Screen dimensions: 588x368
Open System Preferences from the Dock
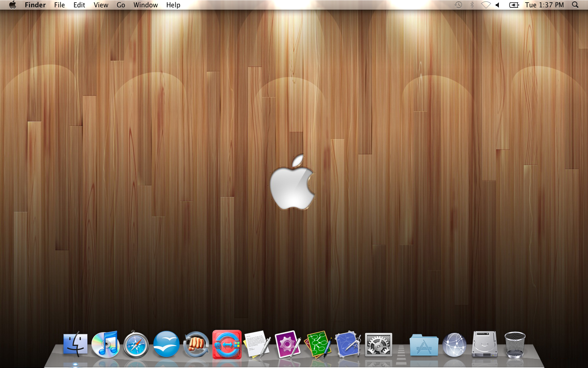coord(379,345)
